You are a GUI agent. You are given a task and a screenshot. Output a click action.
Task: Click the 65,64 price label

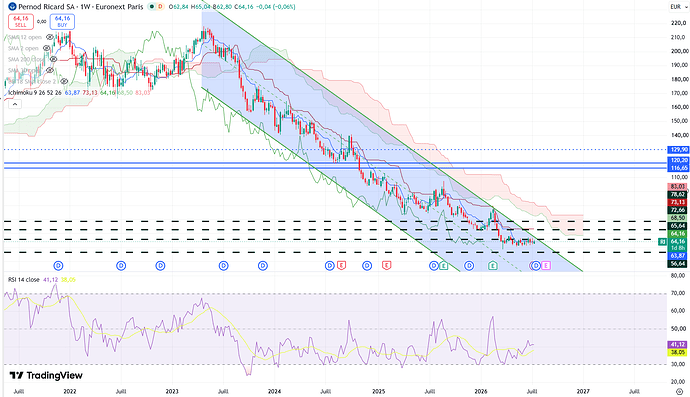pyautogui.click(x=678, y=225)
